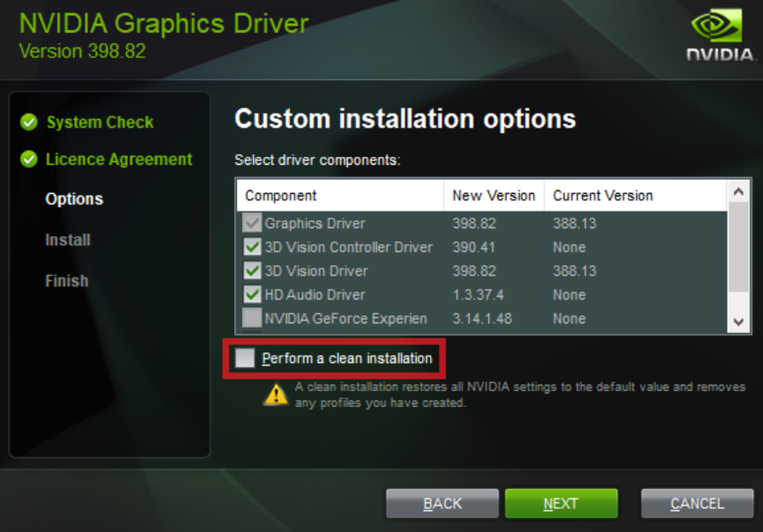Click the HD Audio Driver None value
The image size is (763, 532).
click(569, 295)
